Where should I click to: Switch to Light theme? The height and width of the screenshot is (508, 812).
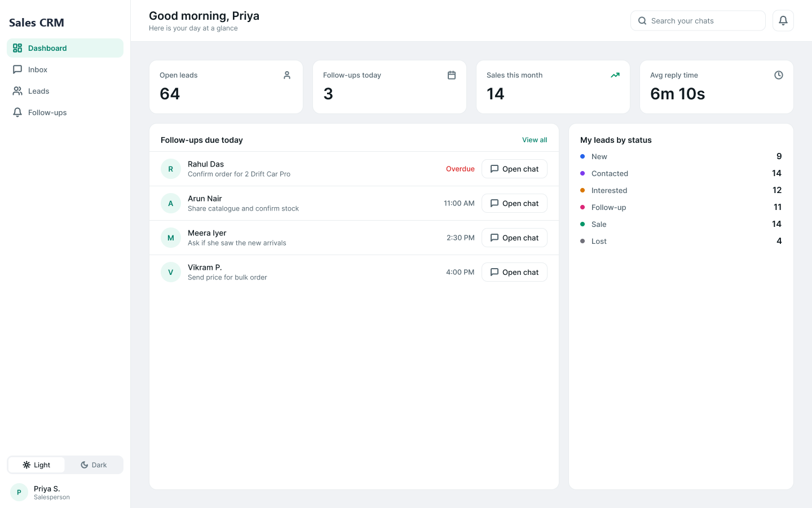37,465
